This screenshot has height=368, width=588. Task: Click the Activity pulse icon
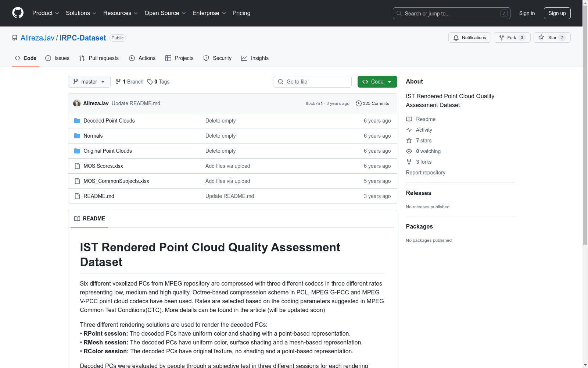409,130
